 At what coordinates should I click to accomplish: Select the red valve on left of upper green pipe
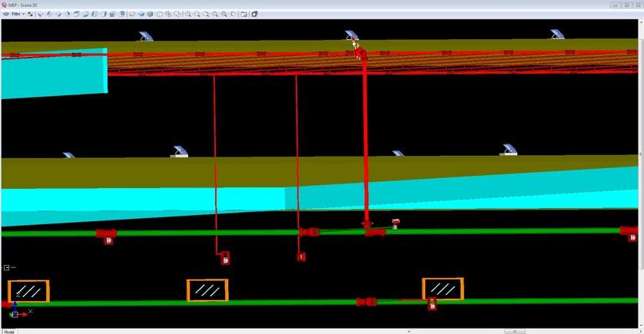tap(106, 233)
